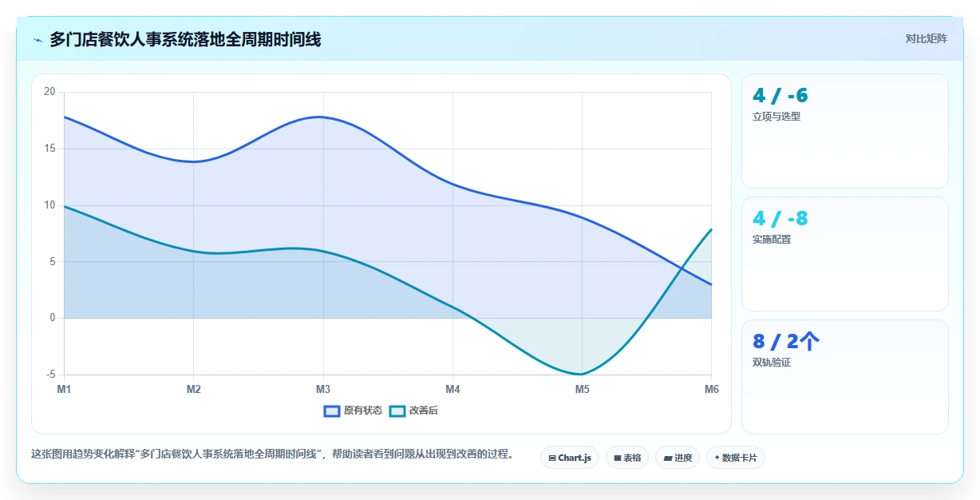Click the M5 lowest point on teal line
The width and height of the screenshot is (980, 500).
tap(582, 374)
